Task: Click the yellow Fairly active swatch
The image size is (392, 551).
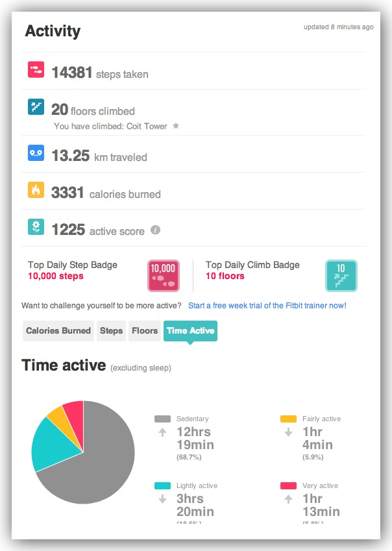Action: point(289,419)
